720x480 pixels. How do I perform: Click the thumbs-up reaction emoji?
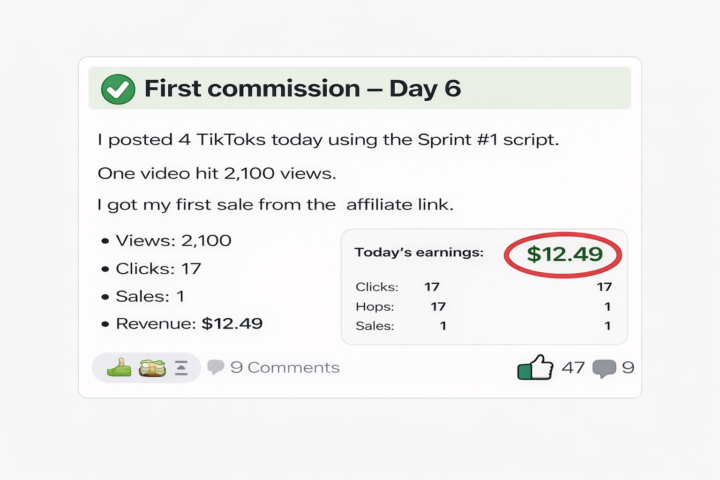[119, 367]
